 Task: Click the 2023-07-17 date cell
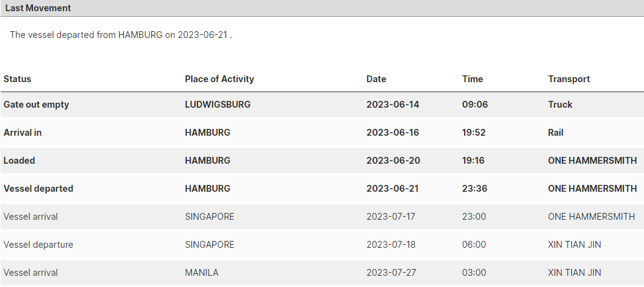(x=391, y=217)
